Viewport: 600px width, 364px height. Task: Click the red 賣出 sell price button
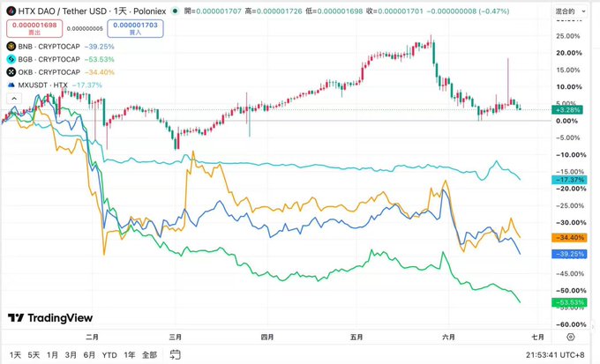[x=34, y=29]
